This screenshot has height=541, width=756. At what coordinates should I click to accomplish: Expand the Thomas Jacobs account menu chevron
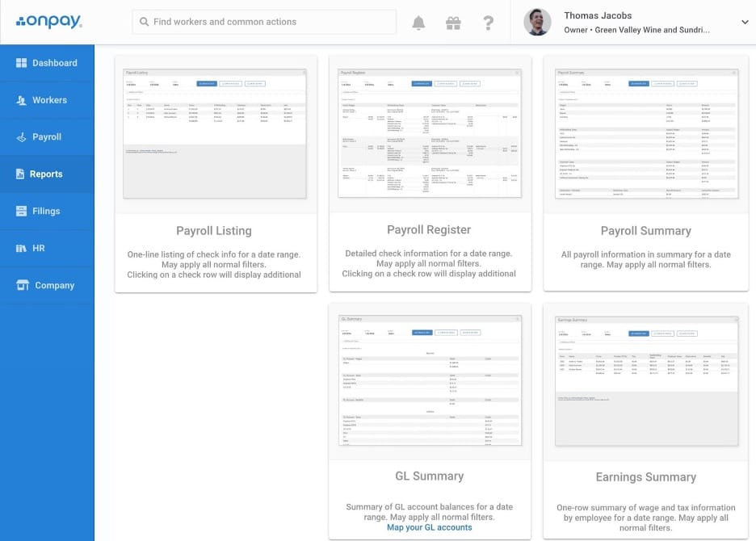click(x=744, y=22)
